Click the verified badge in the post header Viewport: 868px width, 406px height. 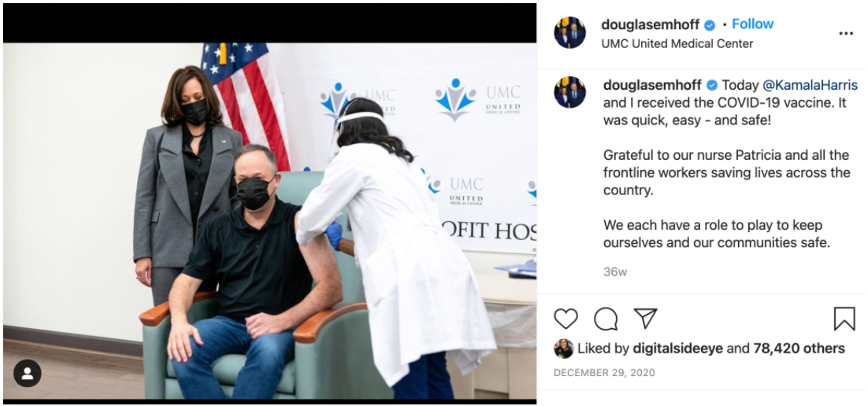(710, 25)
